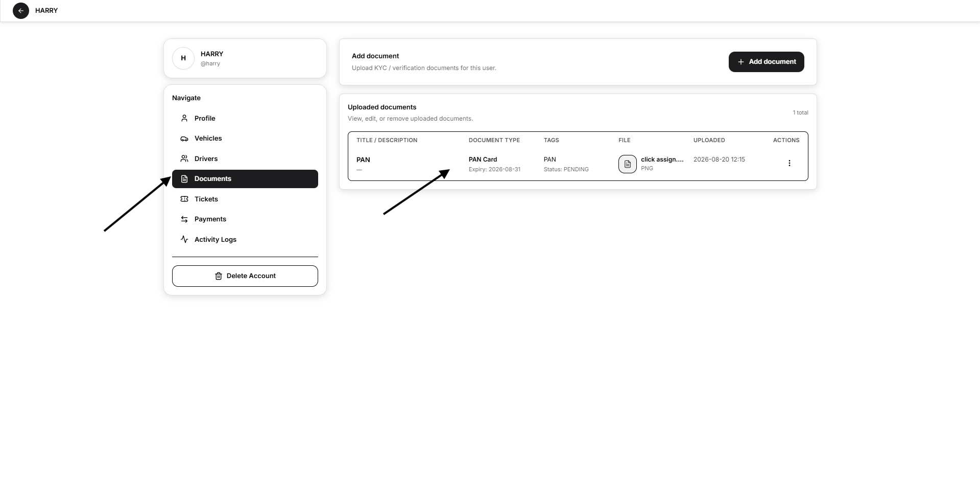Viewport: 980px width, 479px height.
Task: Click Upload KYC / verification documents description
Action: [x=424, y=68]
